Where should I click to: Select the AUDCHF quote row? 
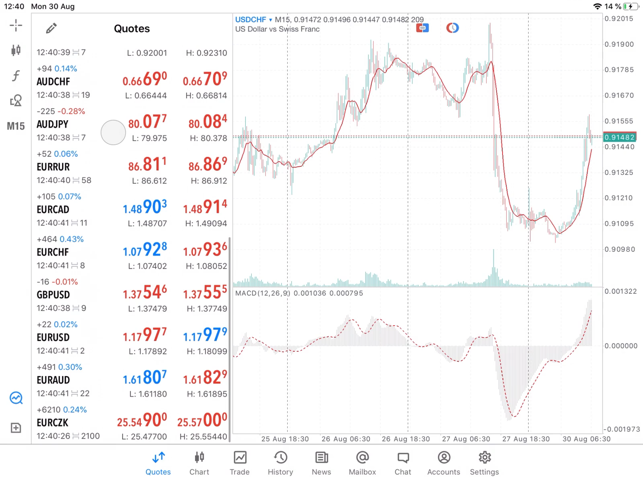[131, 82]
